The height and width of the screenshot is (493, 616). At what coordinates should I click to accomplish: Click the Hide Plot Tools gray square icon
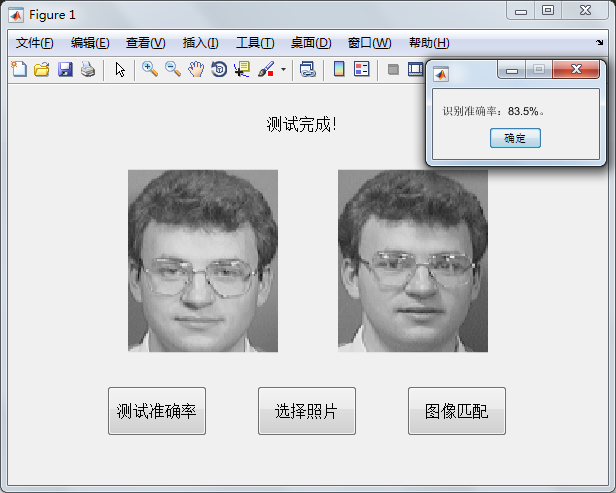393,70
